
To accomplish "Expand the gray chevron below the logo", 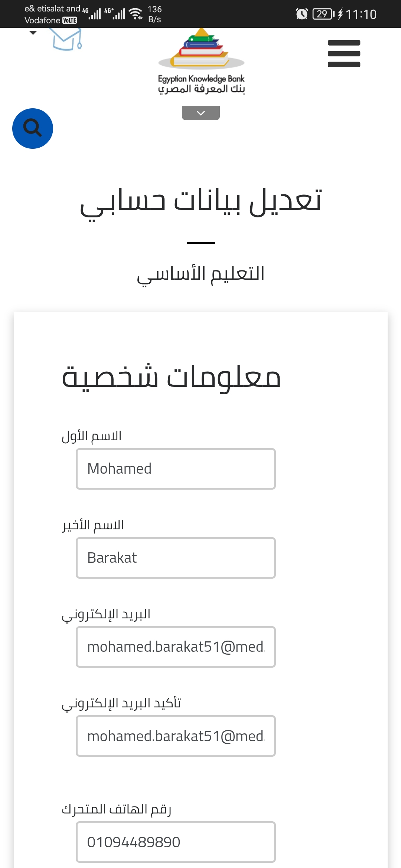I will point(201,113).
